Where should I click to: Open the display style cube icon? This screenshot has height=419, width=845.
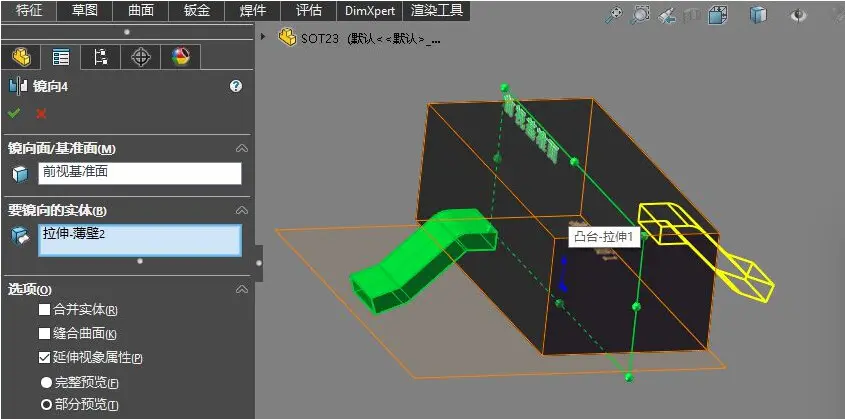[758, 15]
